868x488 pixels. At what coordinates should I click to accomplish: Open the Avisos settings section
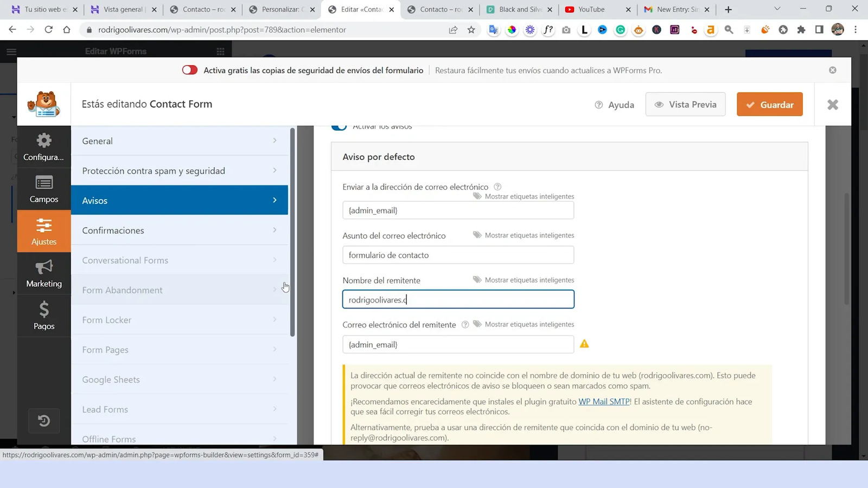point(180,200)
